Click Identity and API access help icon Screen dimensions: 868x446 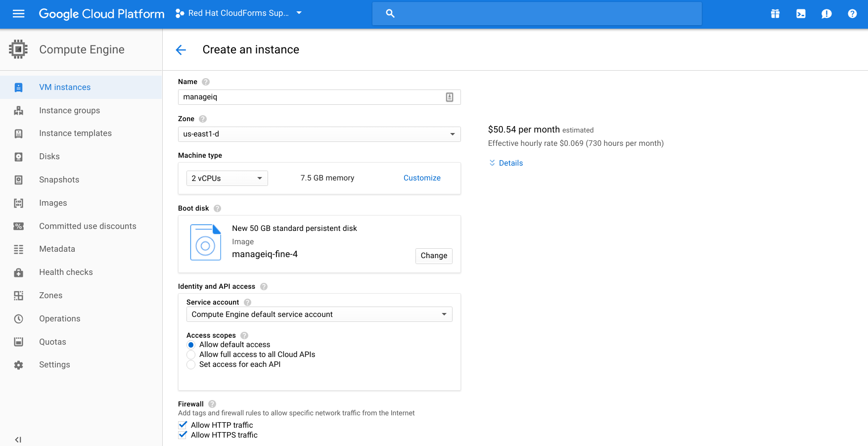(264, 286)
